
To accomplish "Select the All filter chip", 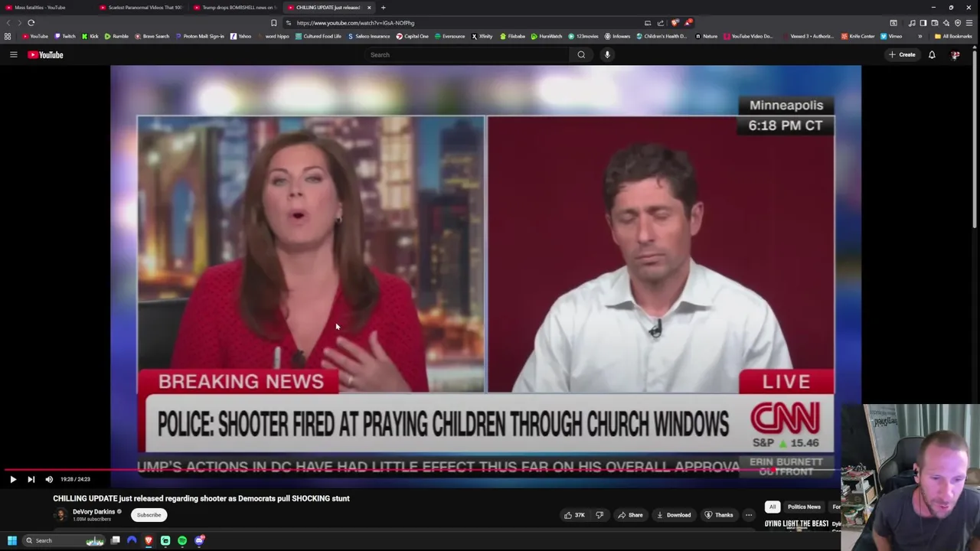I will (773, 507).
